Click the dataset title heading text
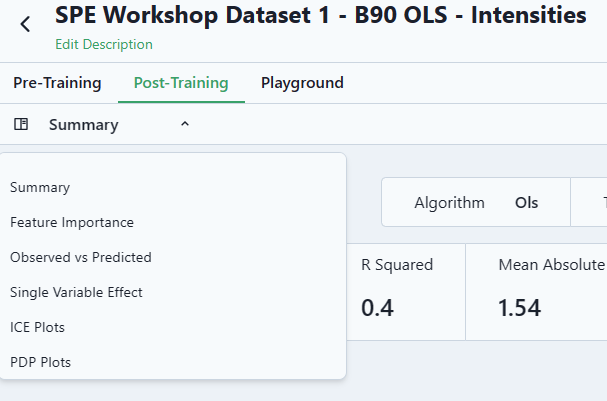The width and height of the screenshot is (607, 401). (x=320, y=15)
